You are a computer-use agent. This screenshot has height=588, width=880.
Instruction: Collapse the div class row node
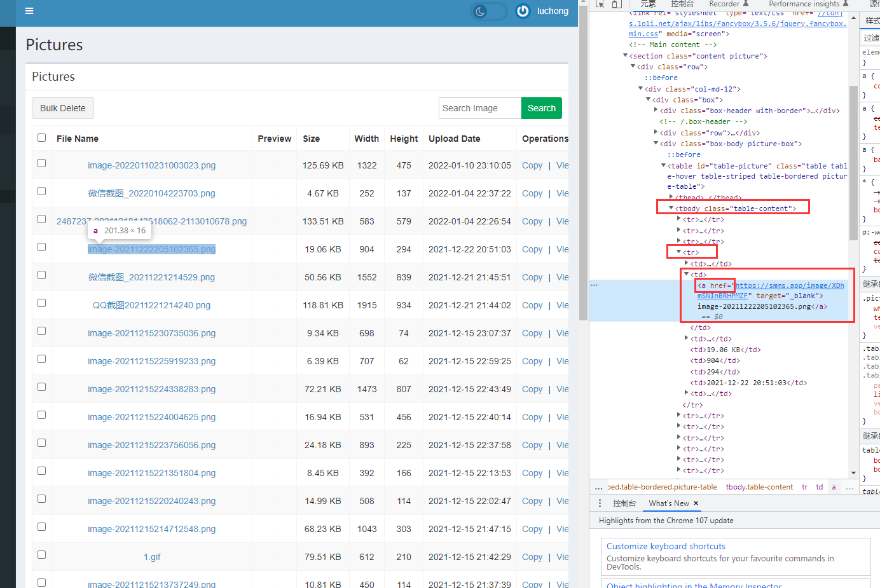coord(633,67)
